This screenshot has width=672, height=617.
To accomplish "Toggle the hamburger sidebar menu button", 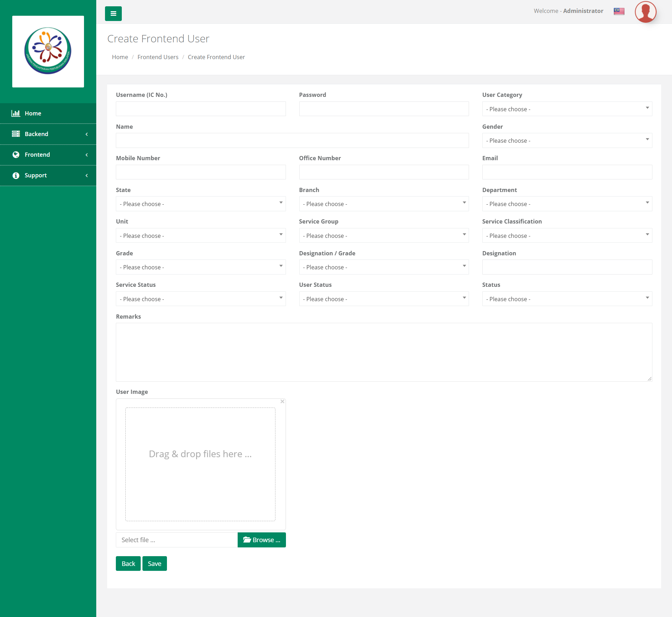I will click(113, 14).
